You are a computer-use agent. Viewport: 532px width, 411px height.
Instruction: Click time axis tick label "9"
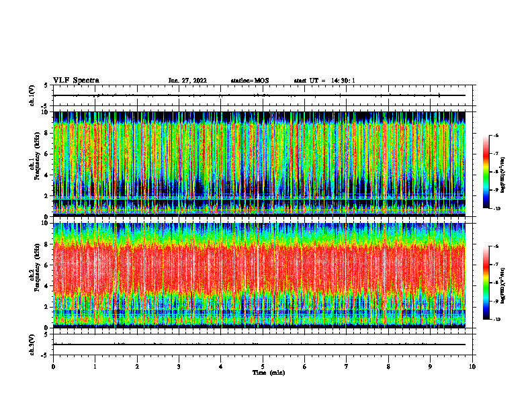tap(430, 367)
